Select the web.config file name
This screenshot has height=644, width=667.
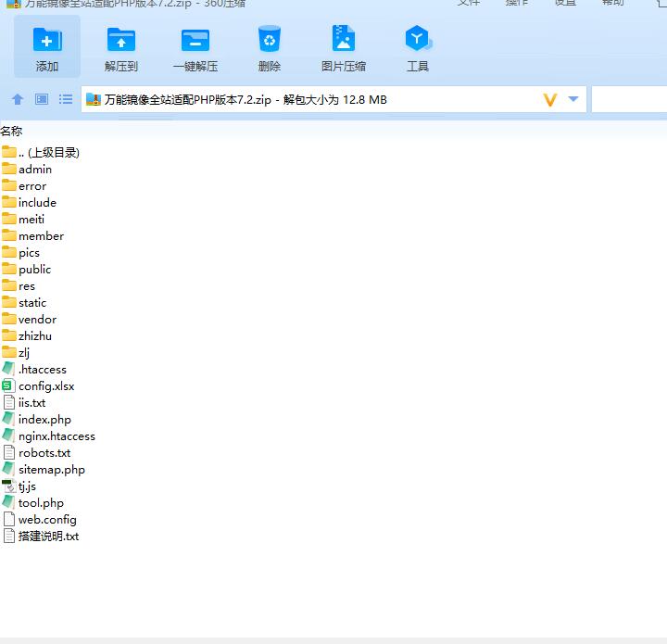pos(47,519)
